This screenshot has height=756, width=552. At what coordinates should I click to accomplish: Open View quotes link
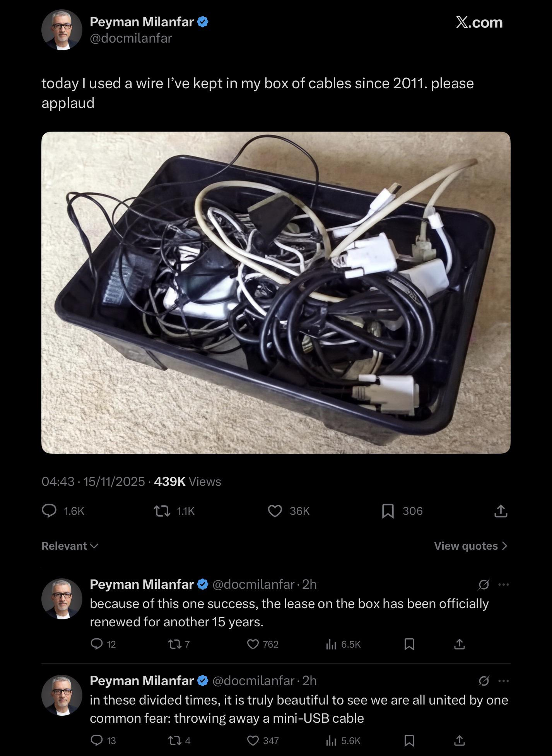tap(470, 546)
